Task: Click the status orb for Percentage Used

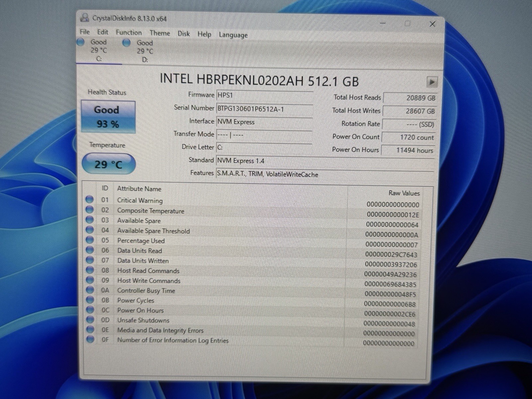Action: [89, 239]
